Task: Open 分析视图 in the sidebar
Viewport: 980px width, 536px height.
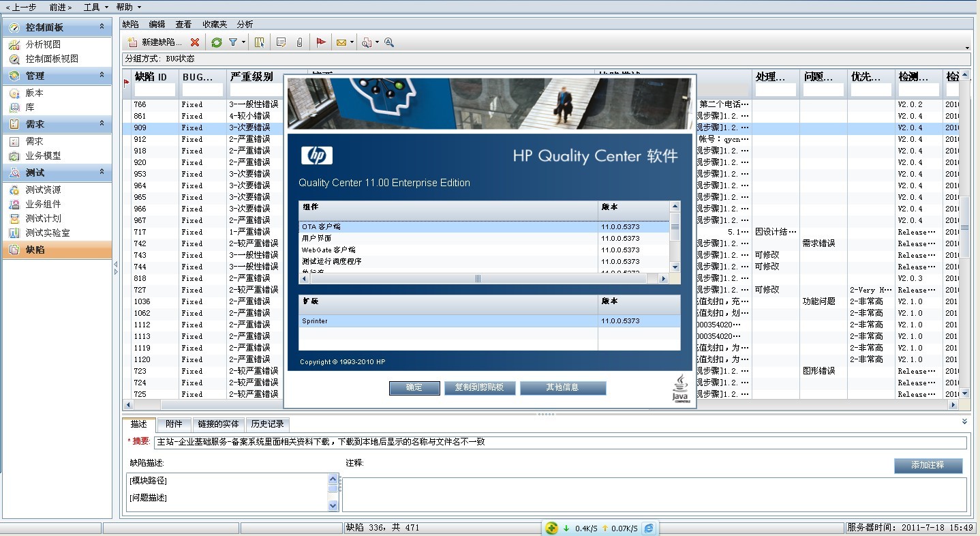Action: (x=44, y=44)
